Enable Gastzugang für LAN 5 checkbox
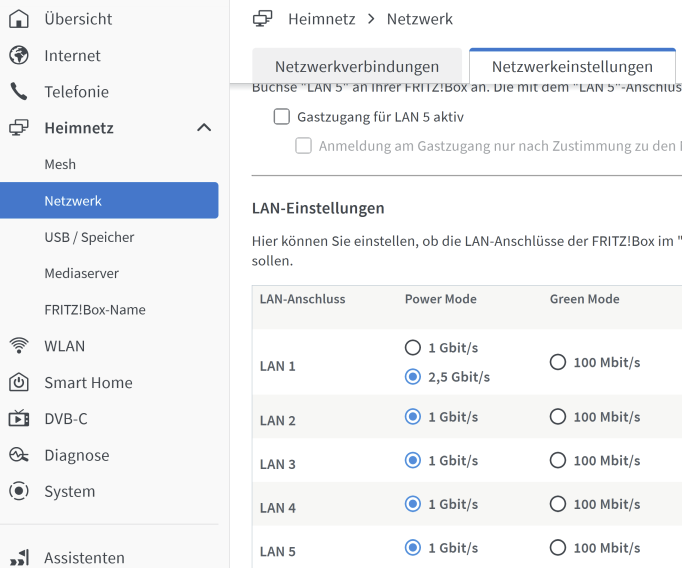The width and height of the screenshot is (682, 568). [x=282, y=117]
